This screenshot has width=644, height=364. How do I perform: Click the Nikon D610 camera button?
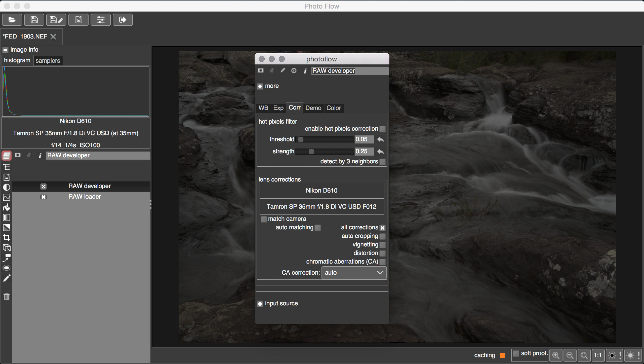pyautogui.click(x=321, y=191)
